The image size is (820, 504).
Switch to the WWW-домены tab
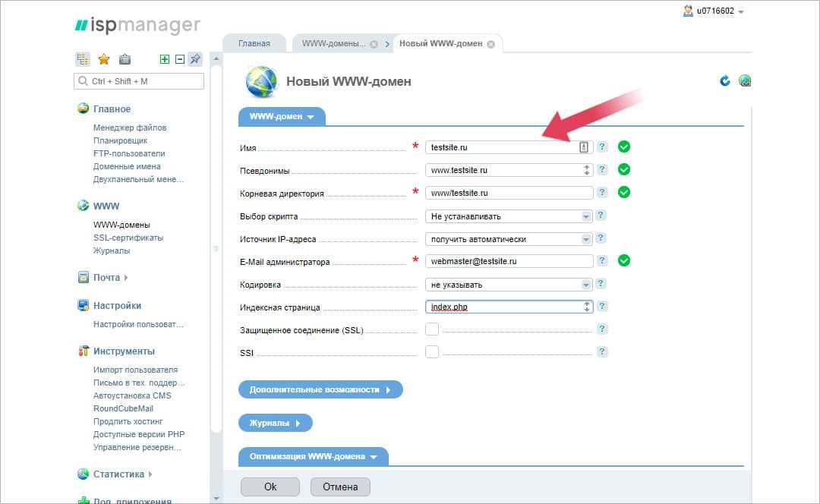tap(333, 43)
